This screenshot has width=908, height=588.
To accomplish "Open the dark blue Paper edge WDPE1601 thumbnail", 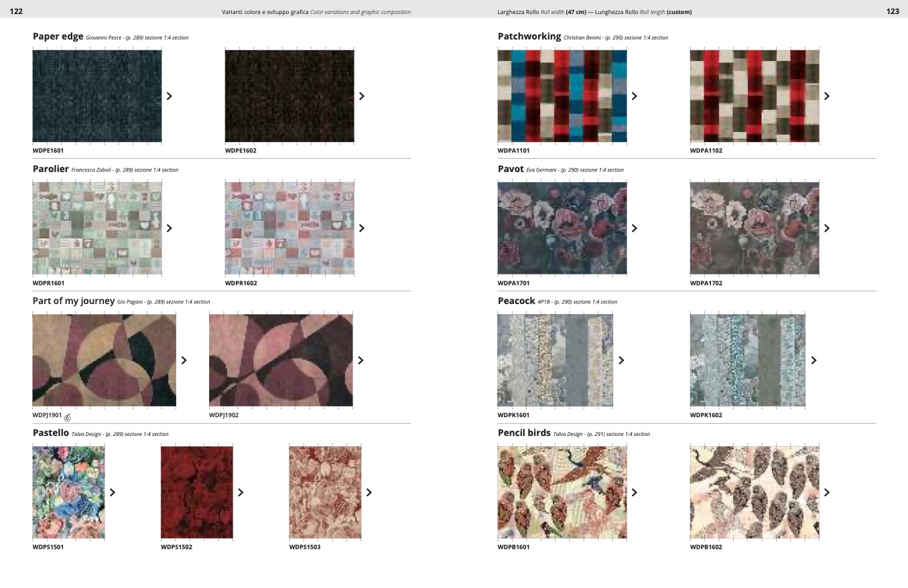I will click(97, 96).
